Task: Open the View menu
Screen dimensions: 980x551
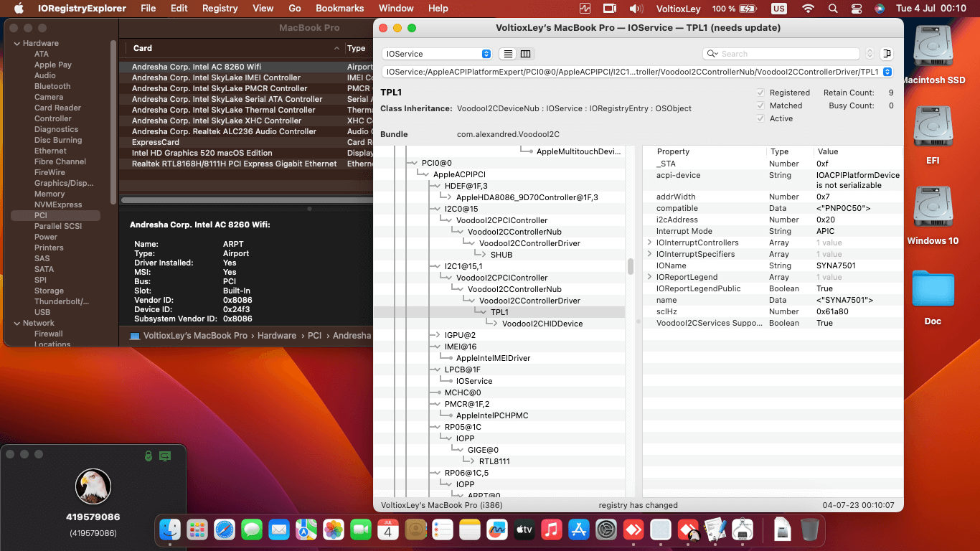Action: [x=263, y=9]
